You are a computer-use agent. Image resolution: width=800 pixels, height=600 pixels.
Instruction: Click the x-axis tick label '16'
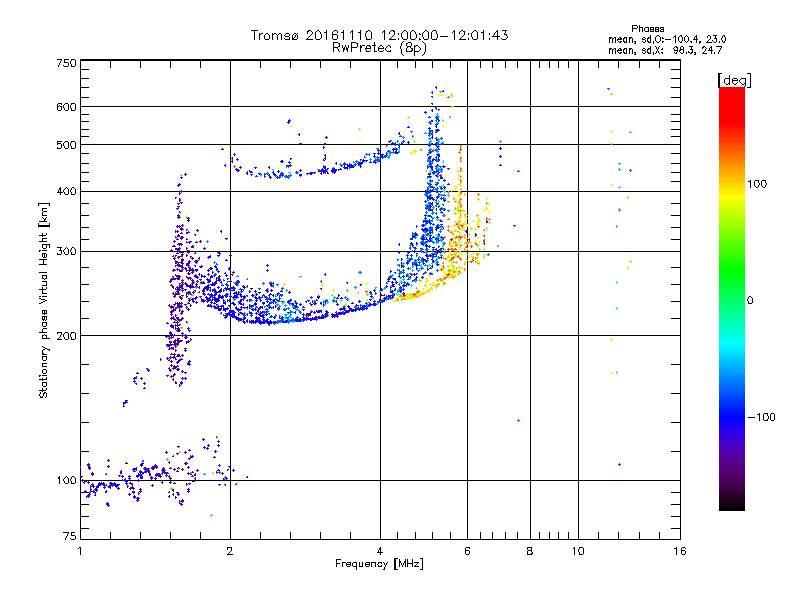(x=680, y=551)
